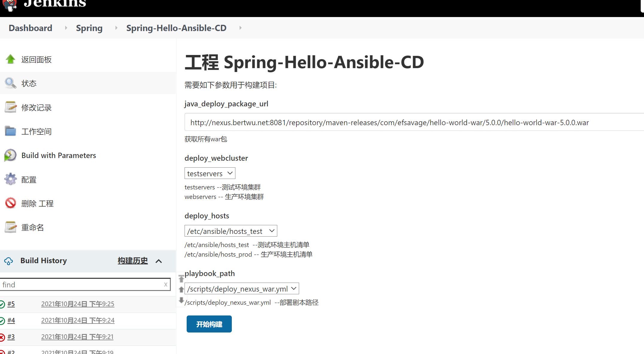Screen dimensions: 644x354
Task: Click the Build History cloud icon
Action: [8, 261]
